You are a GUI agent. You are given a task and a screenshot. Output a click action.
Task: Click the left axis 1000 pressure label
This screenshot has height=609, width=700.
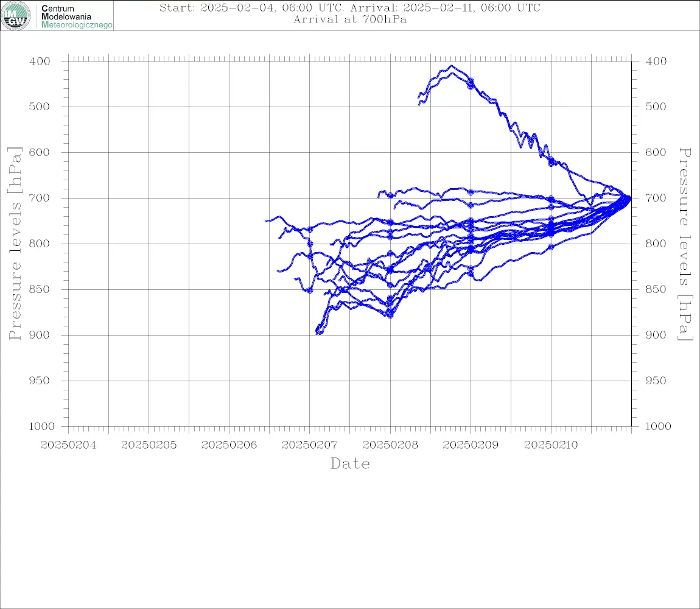click(x=41, y=426)
